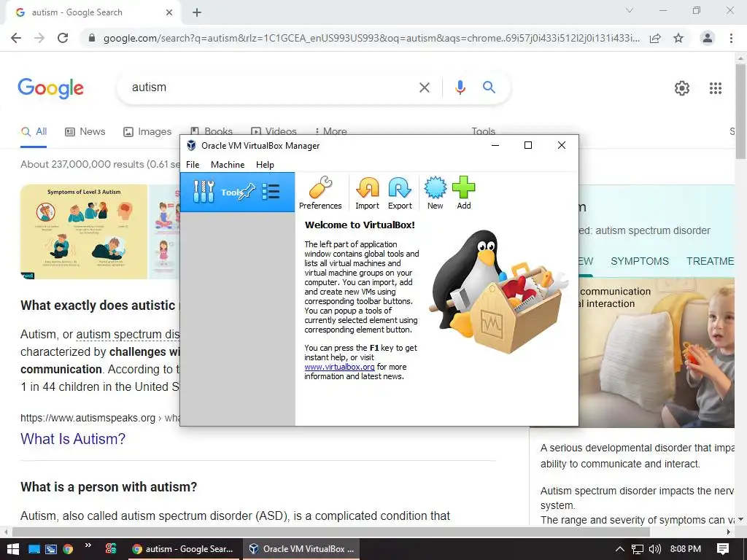Switch to Oracle VM VirtualBox taskbar button
Image resolution: width=747 pixels, height=560 pixels.
point(303,549)
